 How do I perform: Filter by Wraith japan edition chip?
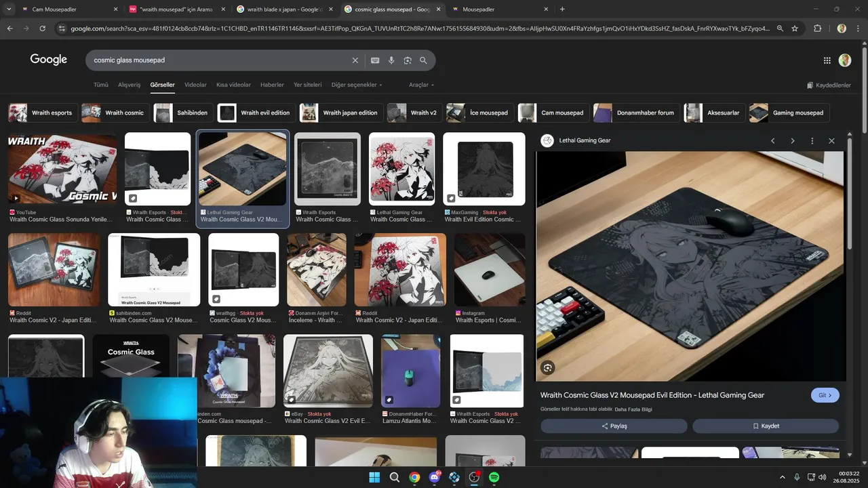(x=340, y=113)
